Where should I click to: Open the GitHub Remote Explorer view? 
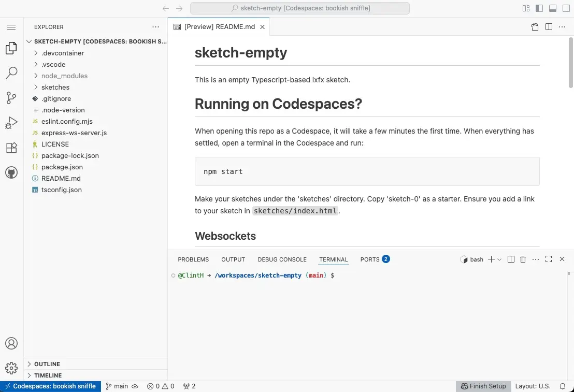click(11, 172)
